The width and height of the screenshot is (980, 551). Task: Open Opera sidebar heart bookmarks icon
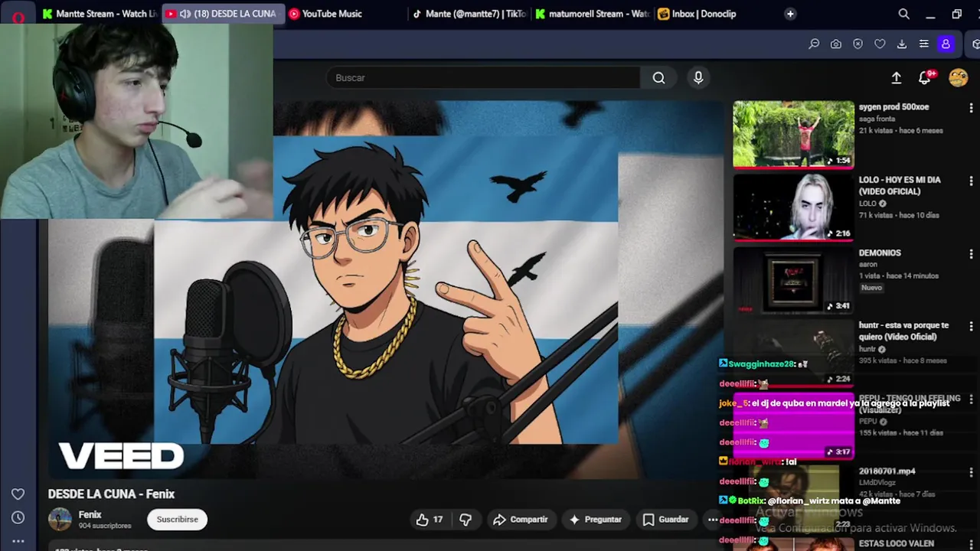pos(18,494)
